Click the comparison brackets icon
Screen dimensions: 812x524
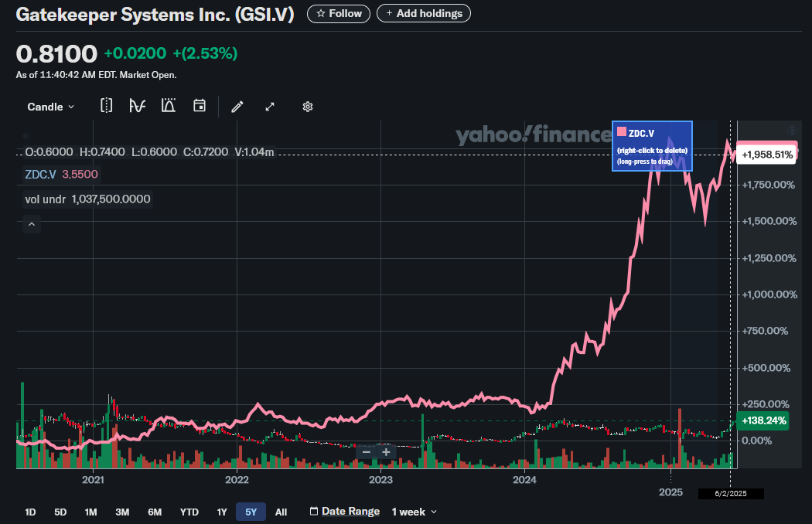pyautogui.click(x=106, y=106)
